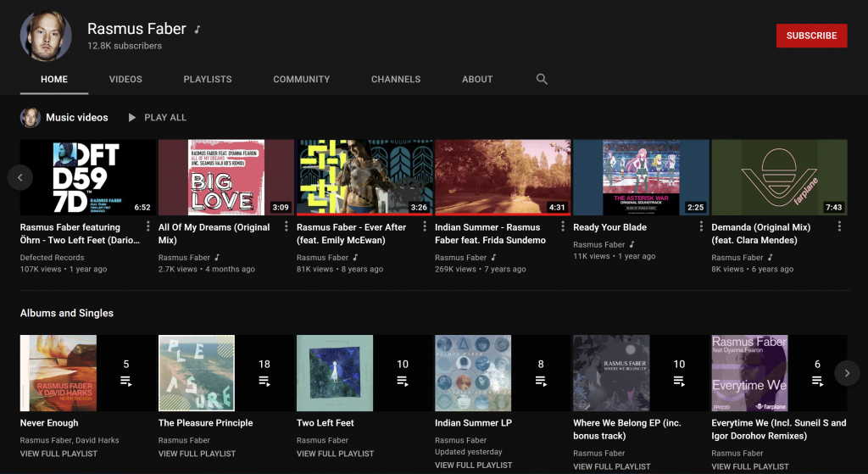
Task: Click music note badge beside channel name
Action: [x=197, y=30]
